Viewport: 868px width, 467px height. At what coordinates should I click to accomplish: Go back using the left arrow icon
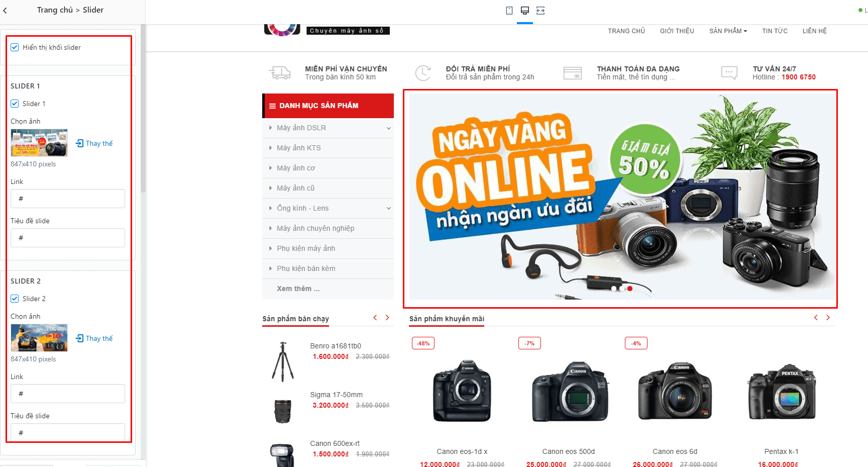click(5, 10)
